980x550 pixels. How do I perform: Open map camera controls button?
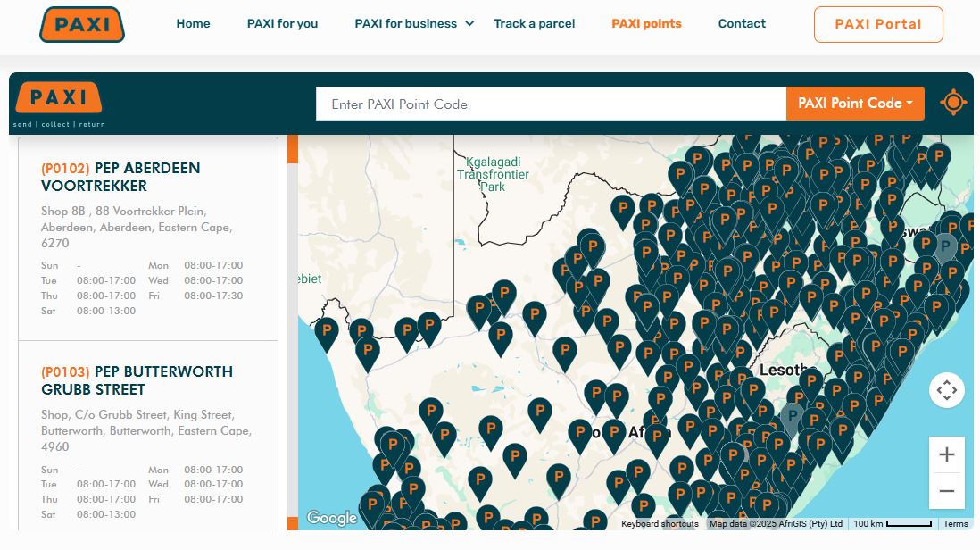(946, 390)
